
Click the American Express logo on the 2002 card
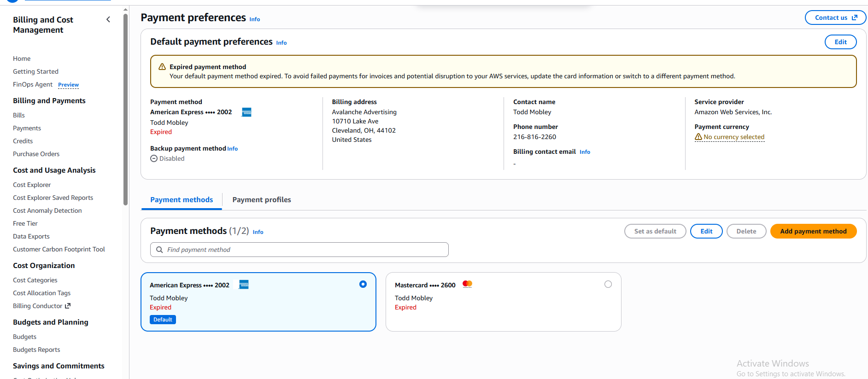click(x=244, y=285)
